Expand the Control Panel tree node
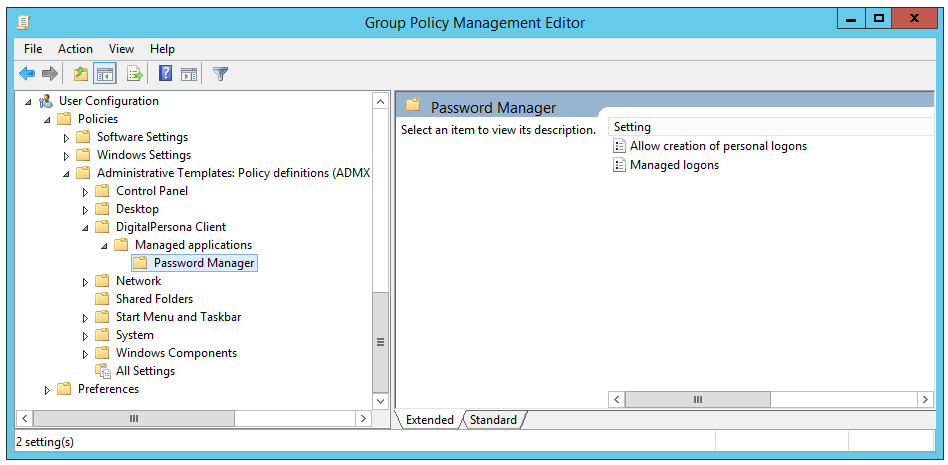948x465 pixels. coord(86,191)
